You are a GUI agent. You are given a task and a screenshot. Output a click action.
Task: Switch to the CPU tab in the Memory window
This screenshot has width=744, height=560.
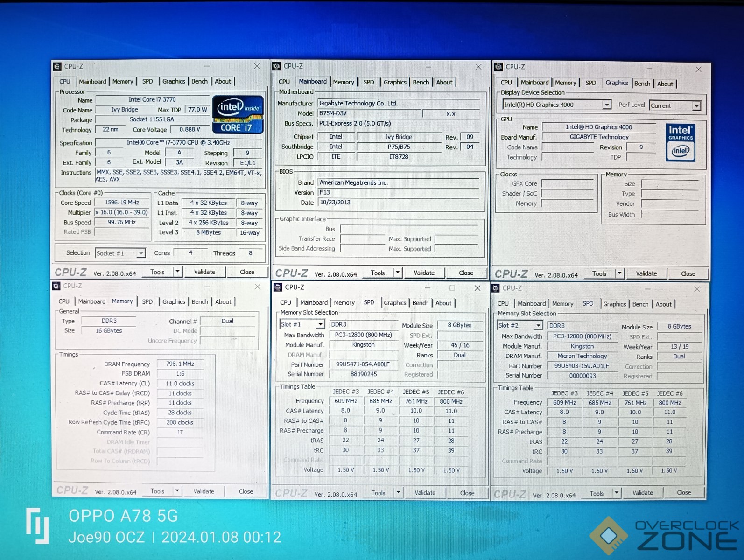tap(64, 301)
